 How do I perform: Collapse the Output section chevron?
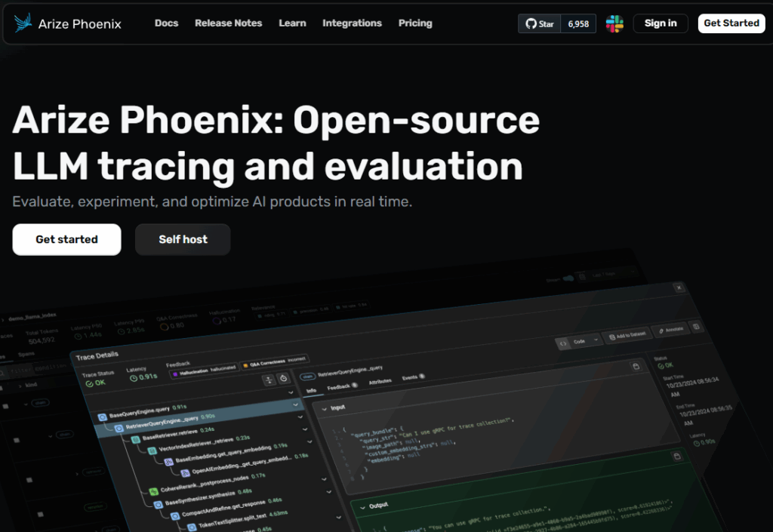point(363,508)
